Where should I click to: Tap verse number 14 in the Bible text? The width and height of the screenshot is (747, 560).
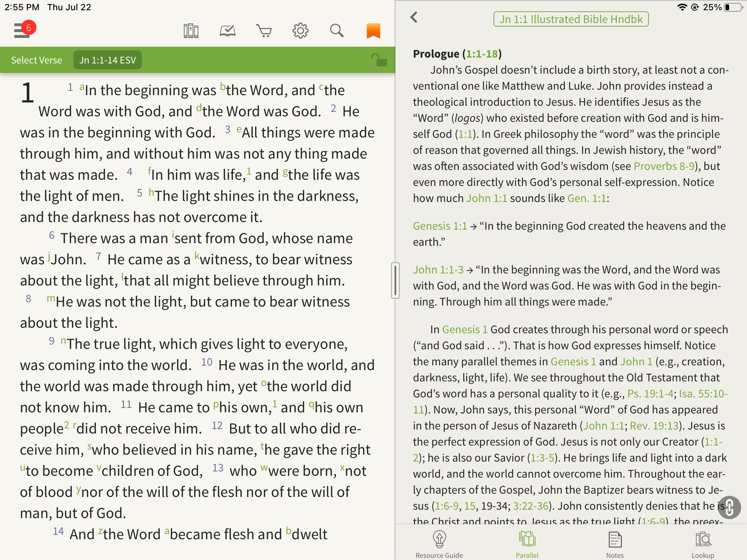point(58,532)
